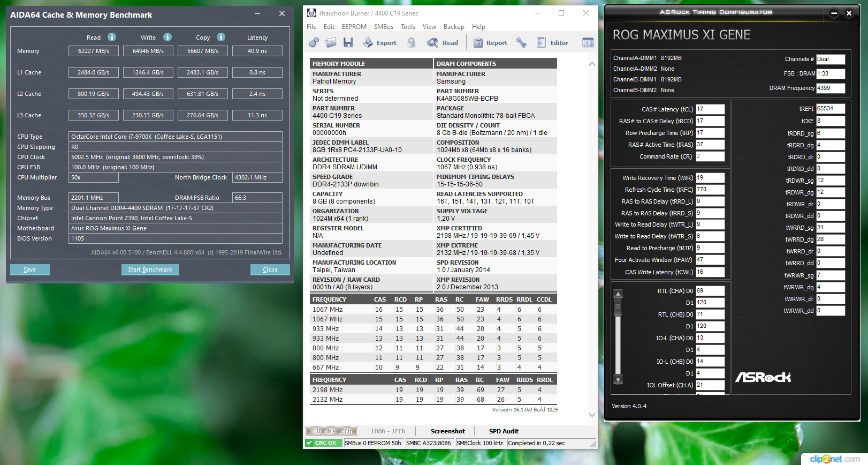Click the open folder icon in Thaiphoon toolbar

click(331, 42)
